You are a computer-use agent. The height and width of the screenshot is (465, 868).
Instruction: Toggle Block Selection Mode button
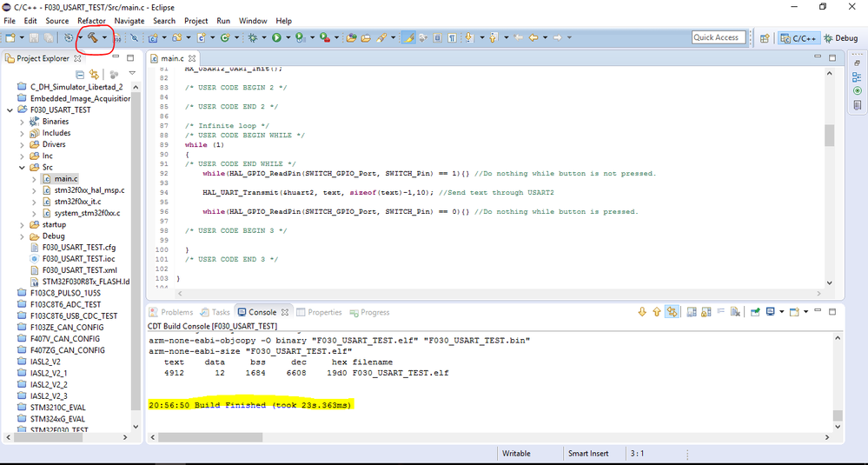point(437,37)
